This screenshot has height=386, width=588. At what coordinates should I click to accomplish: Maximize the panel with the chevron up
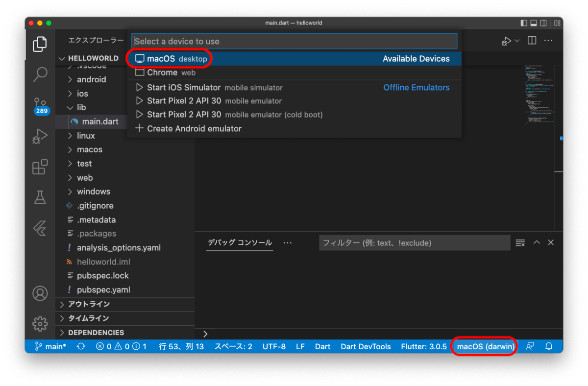pyautogui.click(x=537, y=242)
